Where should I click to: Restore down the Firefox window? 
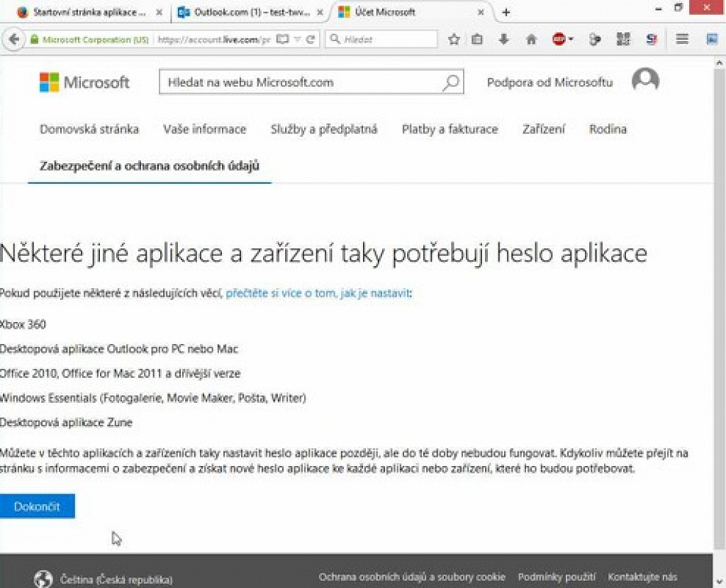[678, 7]
